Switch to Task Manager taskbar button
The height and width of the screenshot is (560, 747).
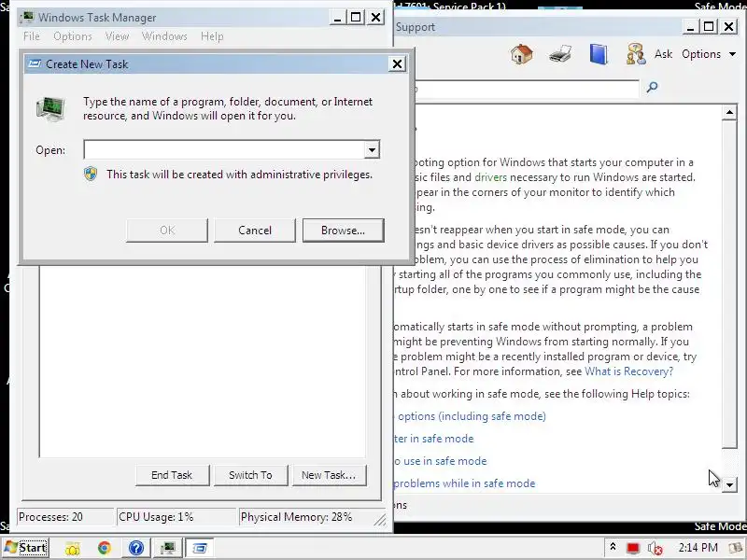(167, 548)
